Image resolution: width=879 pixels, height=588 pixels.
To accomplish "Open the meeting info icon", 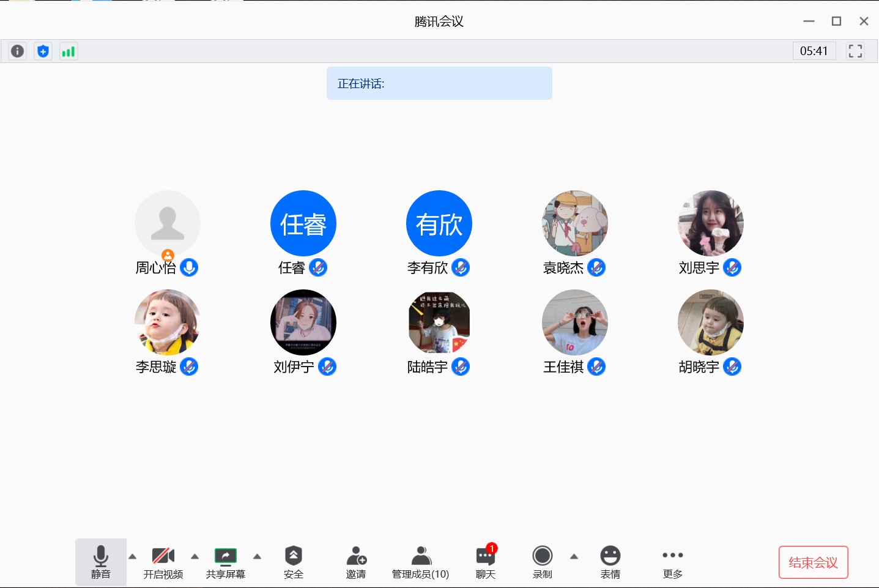I will point(18,51).
